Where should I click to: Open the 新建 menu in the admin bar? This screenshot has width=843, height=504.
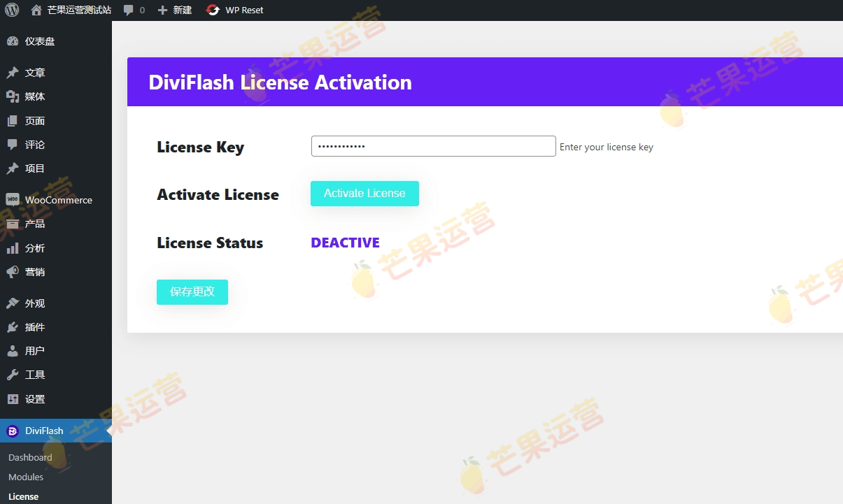173,10
